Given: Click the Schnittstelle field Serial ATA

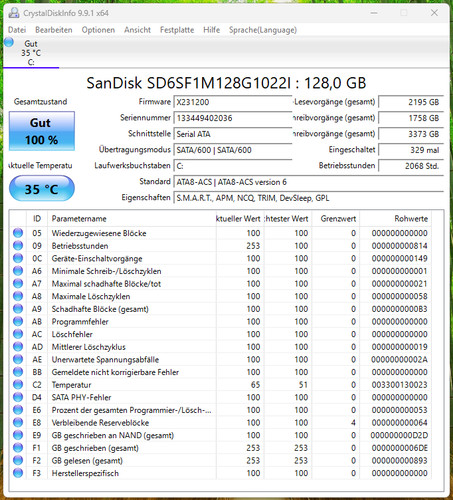Looking at the screenshot, I should [233, 134].
